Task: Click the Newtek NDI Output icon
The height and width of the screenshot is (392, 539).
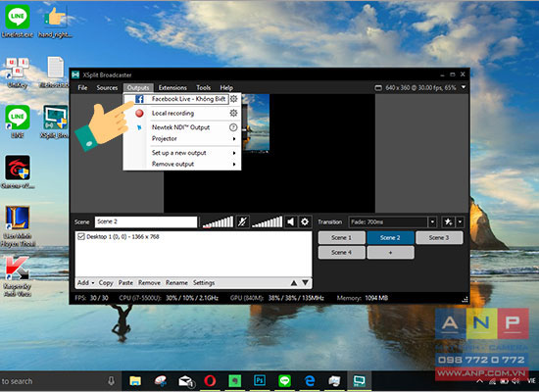Action: [x=139, y=127]
